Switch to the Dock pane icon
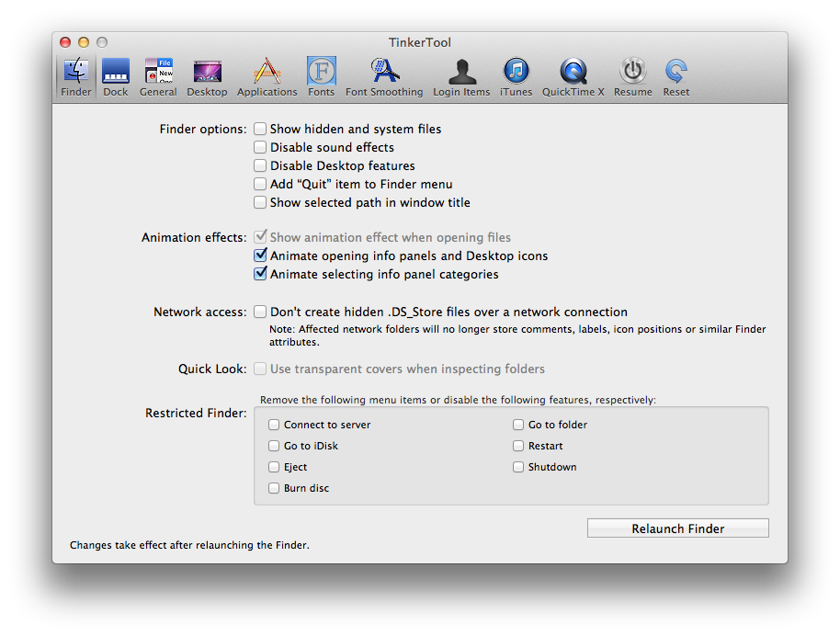 116,77
